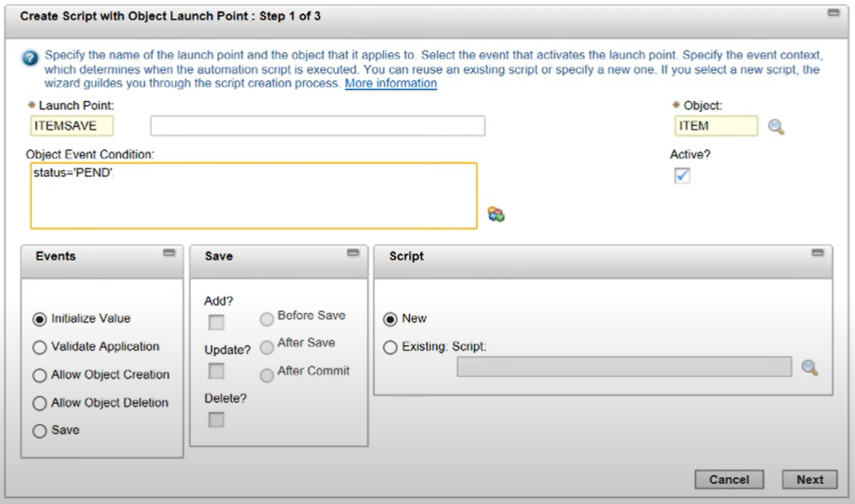Click the Object field containing ITEM
The image size is (855, 504).
pos(716,126)
